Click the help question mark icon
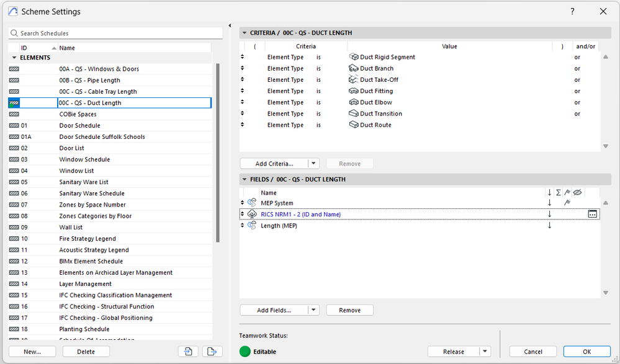Image resolution: width=620 pixels, height=364 pixels. coord(572,11)
